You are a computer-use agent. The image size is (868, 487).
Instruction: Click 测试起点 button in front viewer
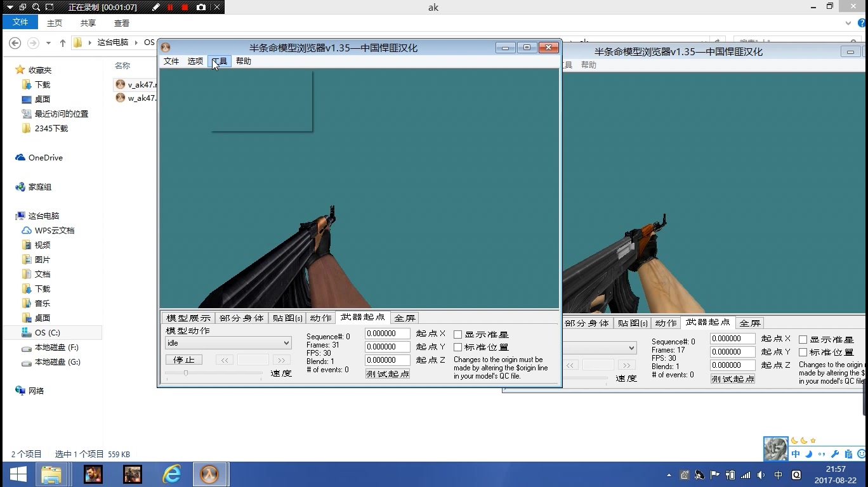(387, 374)
